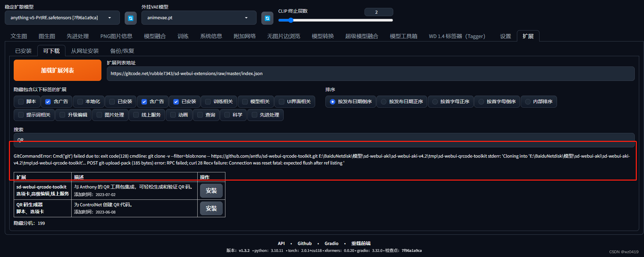The width and height of the screenshot is (644, 257).
Task: Click the 隐藏分机: 199 text
Action: click(29, 223)
